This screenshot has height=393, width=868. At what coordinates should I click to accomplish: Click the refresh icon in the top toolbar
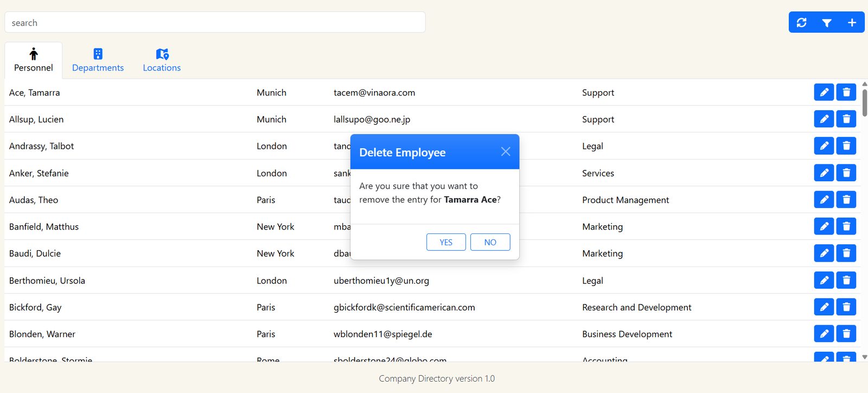(x=801, y=23)
